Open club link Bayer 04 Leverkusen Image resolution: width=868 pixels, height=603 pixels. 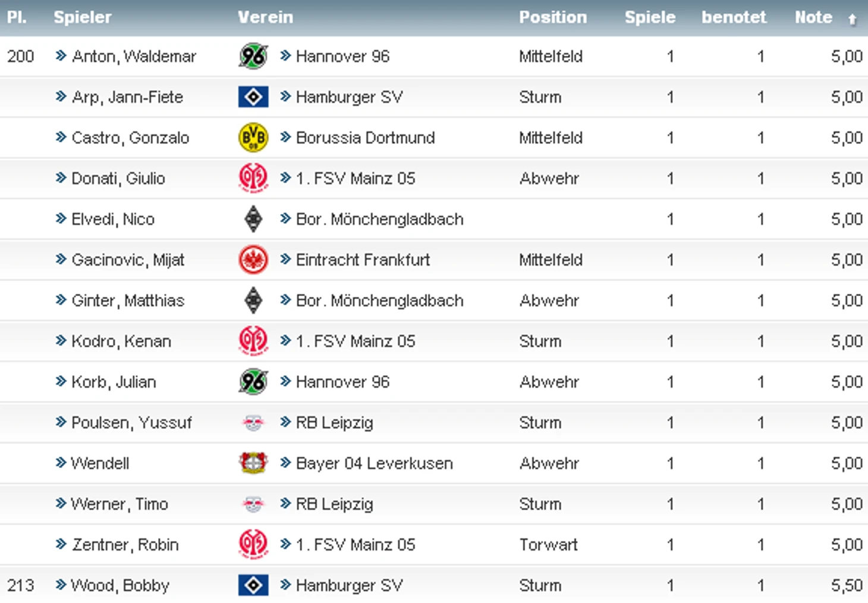(x=374, y=463)
